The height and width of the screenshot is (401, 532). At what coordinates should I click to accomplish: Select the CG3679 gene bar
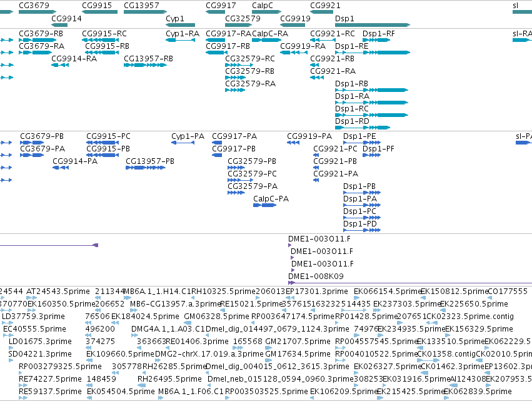[38, 12]
